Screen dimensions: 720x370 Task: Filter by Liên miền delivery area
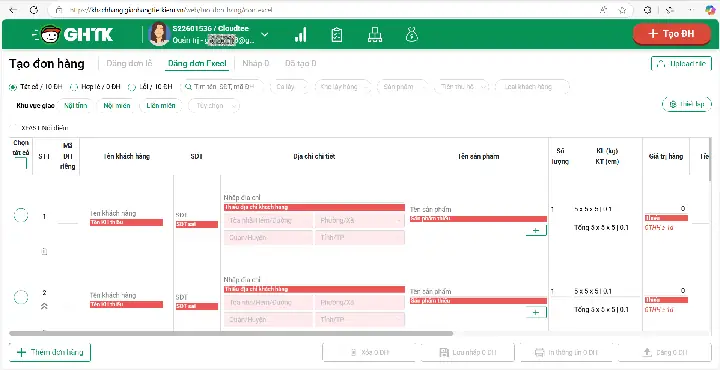tap(161, 106)
